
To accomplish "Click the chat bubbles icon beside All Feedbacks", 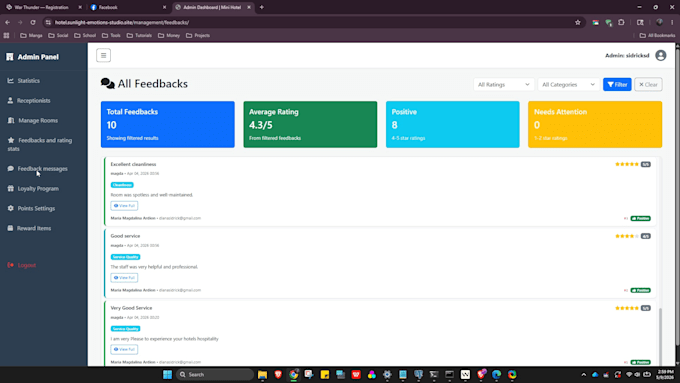I will 108,84.
